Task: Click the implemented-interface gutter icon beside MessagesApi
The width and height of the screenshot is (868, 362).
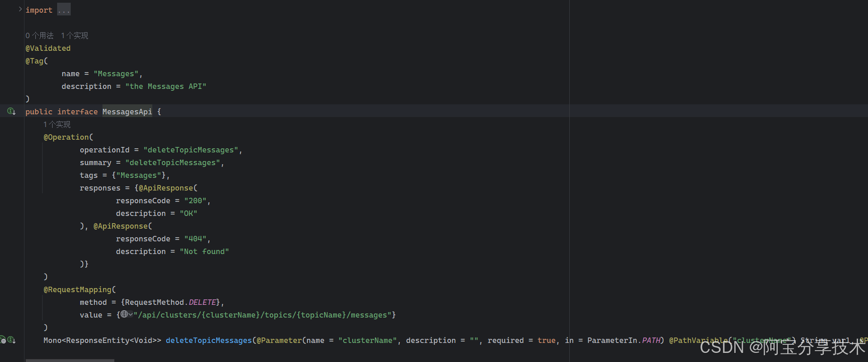Action: click(x=11, y=111)
